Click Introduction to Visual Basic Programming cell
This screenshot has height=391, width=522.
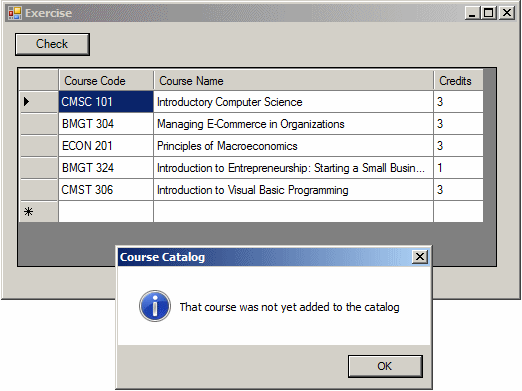[x=293, y=190]
